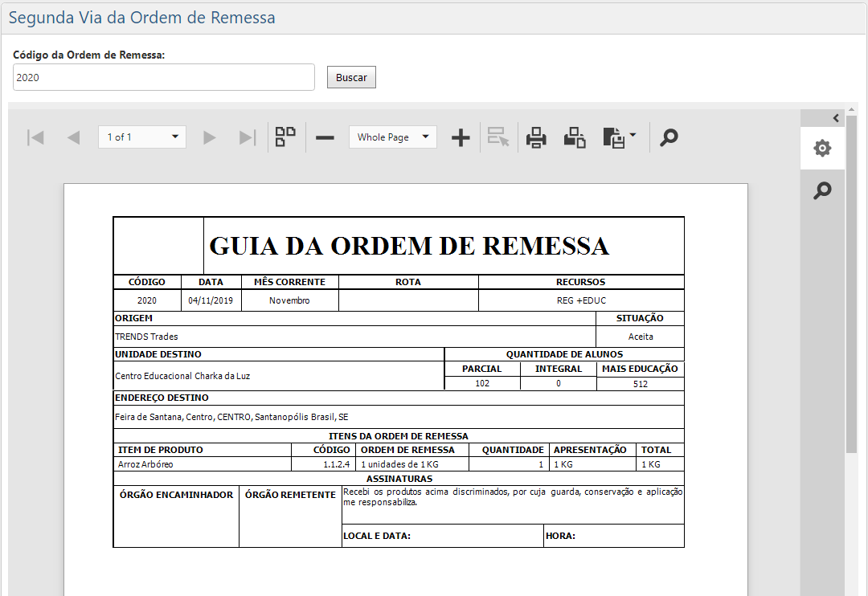Click the Buscar button
This screenshot has width=868, height=596.
(351, 77)
